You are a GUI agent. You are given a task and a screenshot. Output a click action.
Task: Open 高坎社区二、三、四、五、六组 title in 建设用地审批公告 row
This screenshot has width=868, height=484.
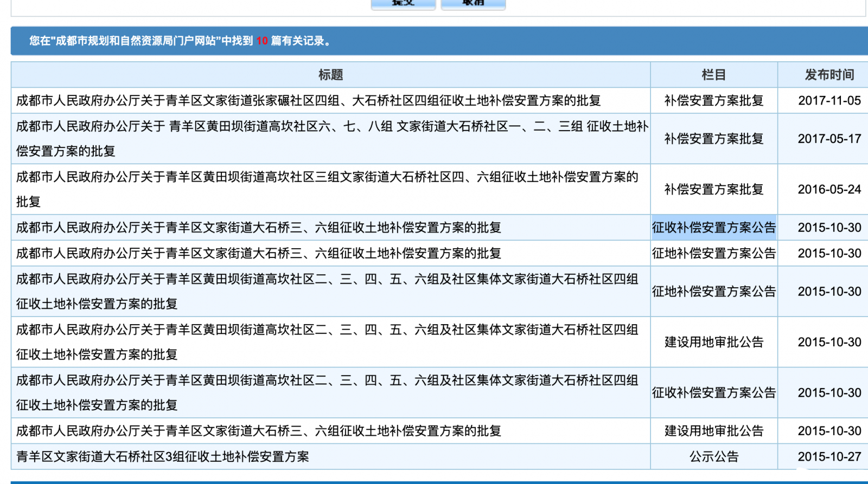coord(327,342)
